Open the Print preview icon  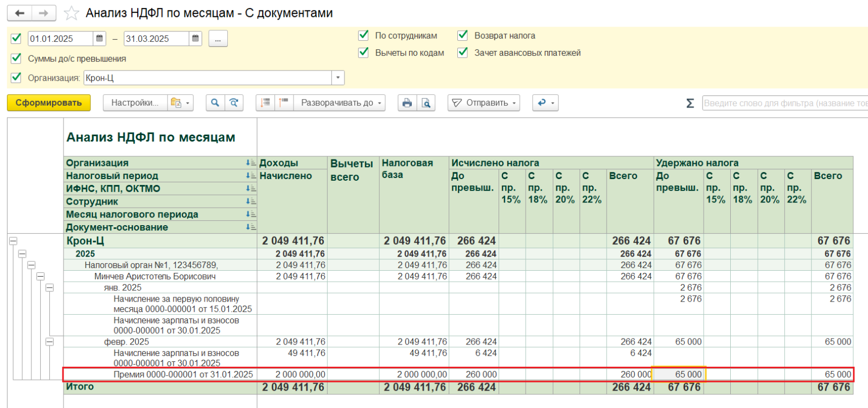pyautogui.click(x=426, y=103)
